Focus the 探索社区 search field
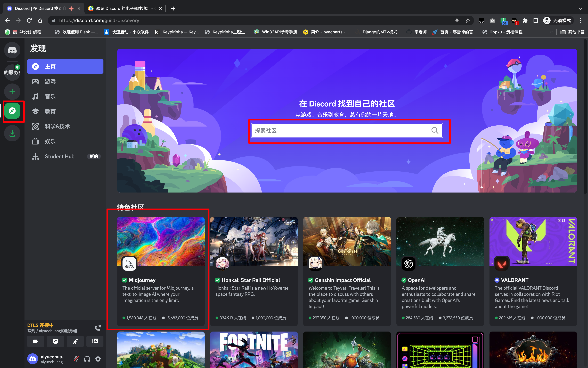The height and width of the screenshot is (368, 588). pyautogui.click(x=347, y=131)
